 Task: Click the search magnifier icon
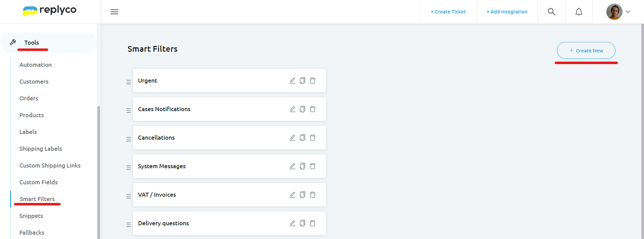point(551,12)
